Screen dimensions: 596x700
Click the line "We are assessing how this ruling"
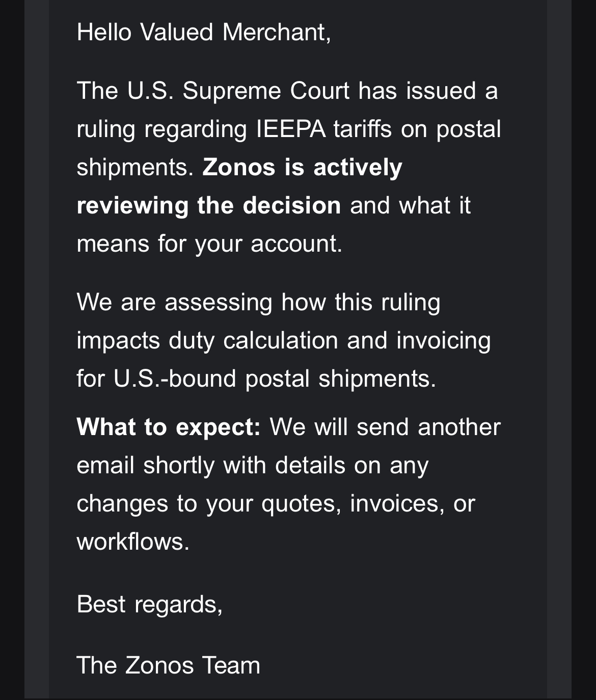tap(258, 302)
